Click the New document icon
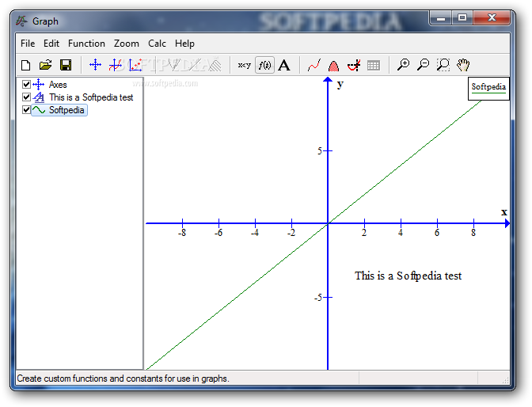This screenshot has width=532, height=407. (26, 65)
